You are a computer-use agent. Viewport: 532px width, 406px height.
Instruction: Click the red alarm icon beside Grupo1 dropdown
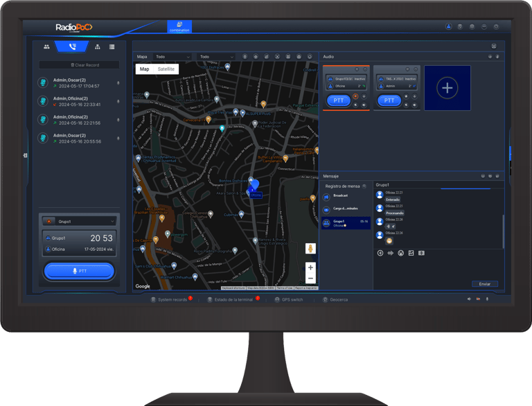49,221
